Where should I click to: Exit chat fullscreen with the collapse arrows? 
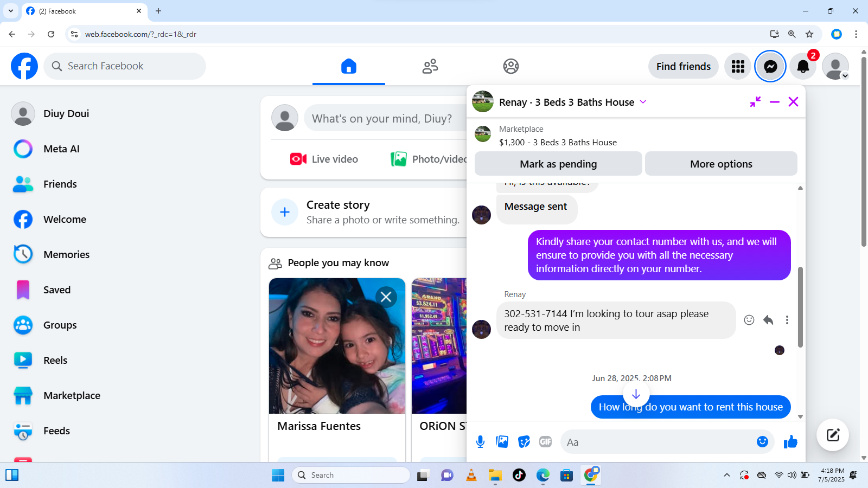(755, 101)
